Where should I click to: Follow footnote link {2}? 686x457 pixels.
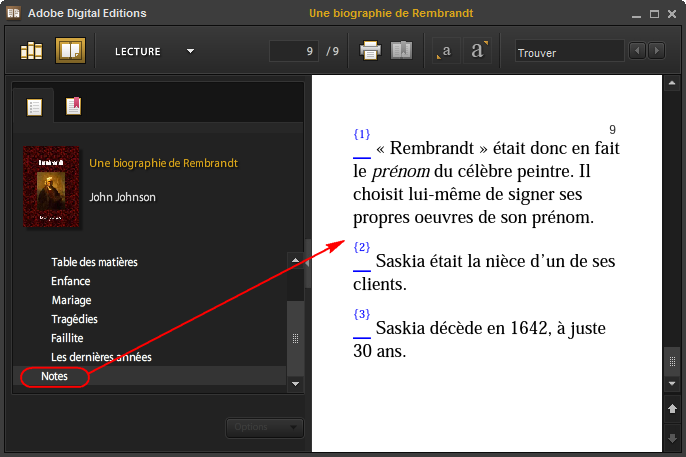[x=362, y=248]
